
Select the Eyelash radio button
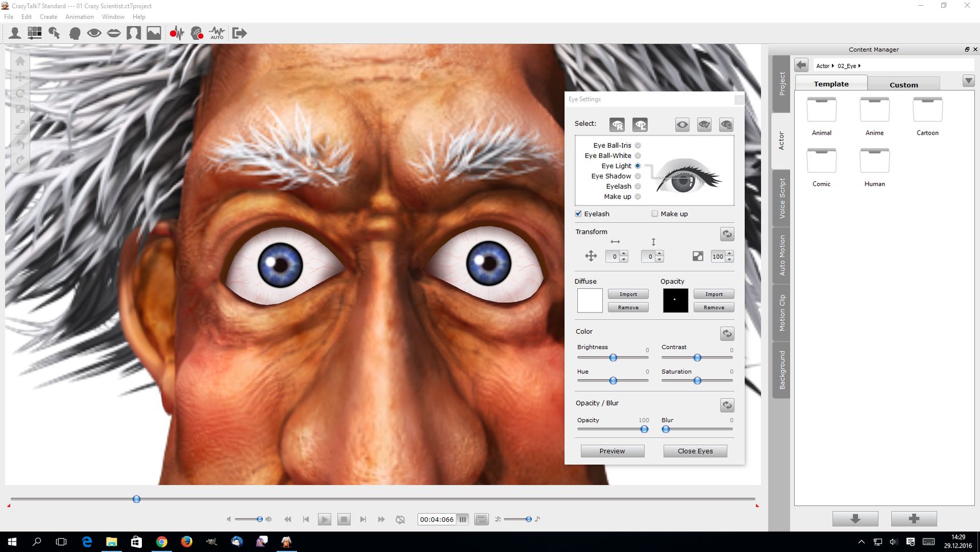coord(638,186)
